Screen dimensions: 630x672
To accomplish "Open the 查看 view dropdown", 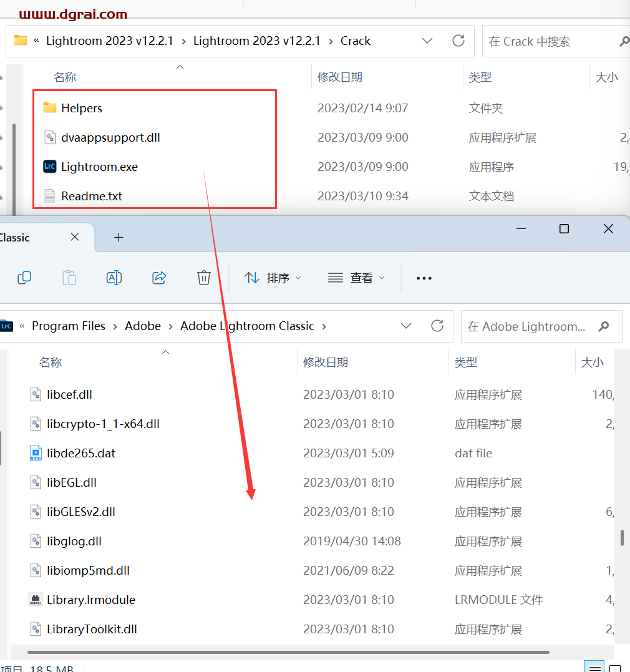I will pos(356,278).
